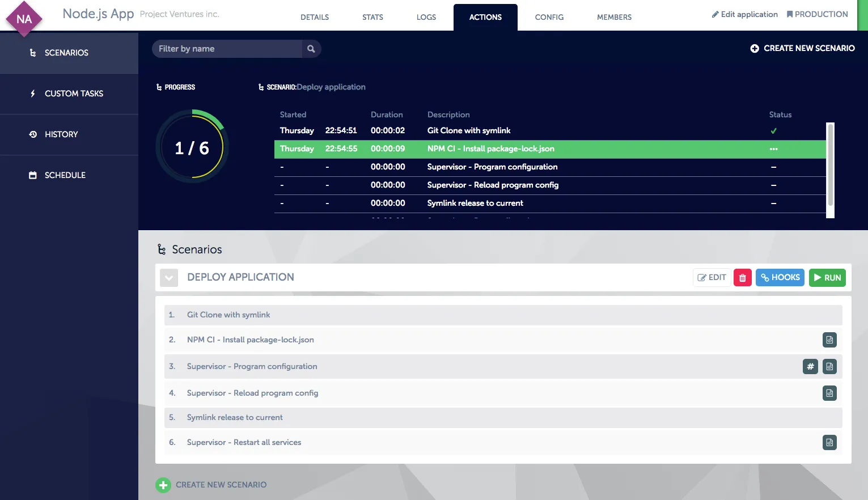Click hash icon on Supervisor Program configuration step
868x500 pixels.
[x=810, y=367]
